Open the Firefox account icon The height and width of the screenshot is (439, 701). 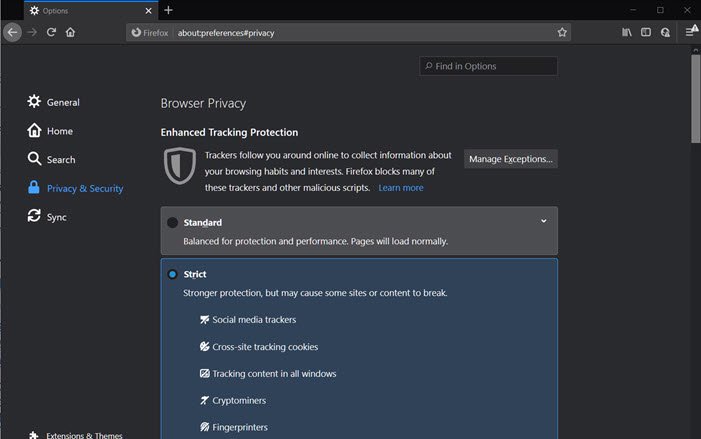(x=665, y=32)
